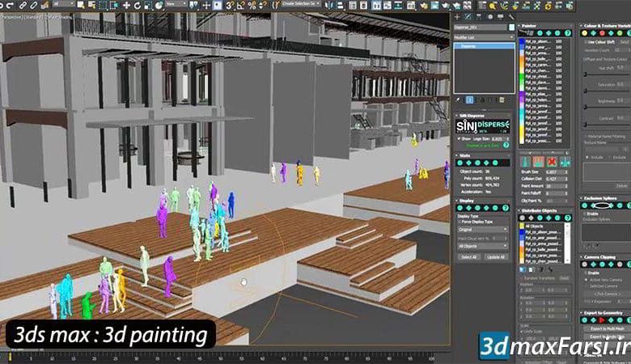631x364 pixels.
Task: Click the Render Setup teapot icon
Action: [425, 4]
